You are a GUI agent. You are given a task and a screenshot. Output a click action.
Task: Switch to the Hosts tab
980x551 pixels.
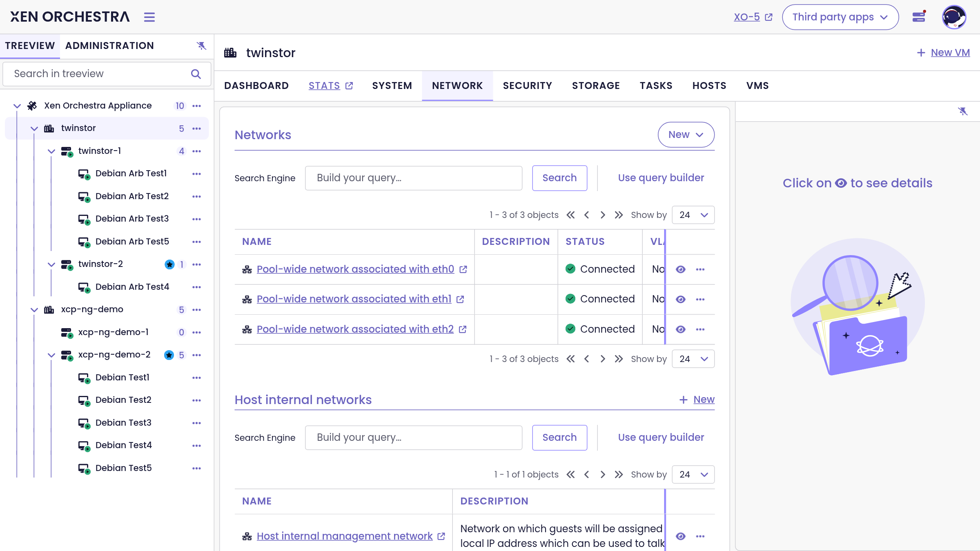pyautogui.click(x=709, y=86)
